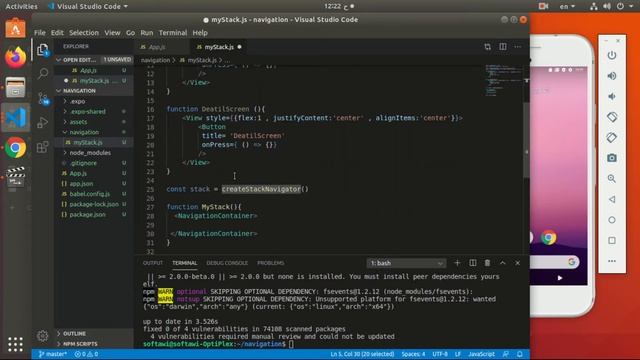The height and width of the screenshot is (360, 640).
Task: Expand the Outline section
Action: point(94,333)
